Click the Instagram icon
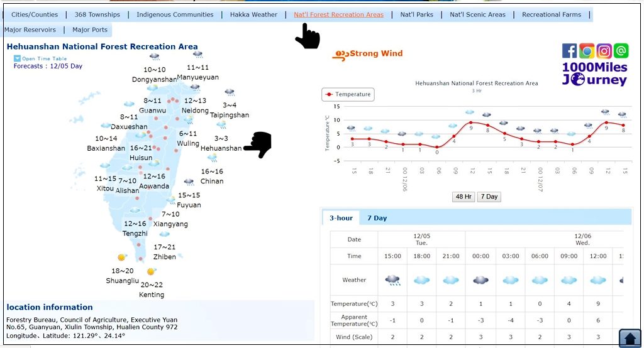Viewport: 644px width, 348px height. click(x=604, y=51)
